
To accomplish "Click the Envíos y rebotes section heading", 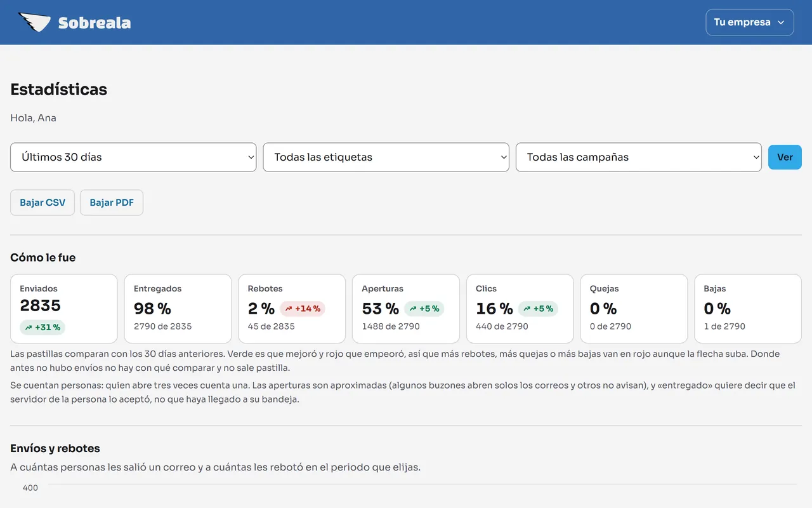I will click(55, 448).
